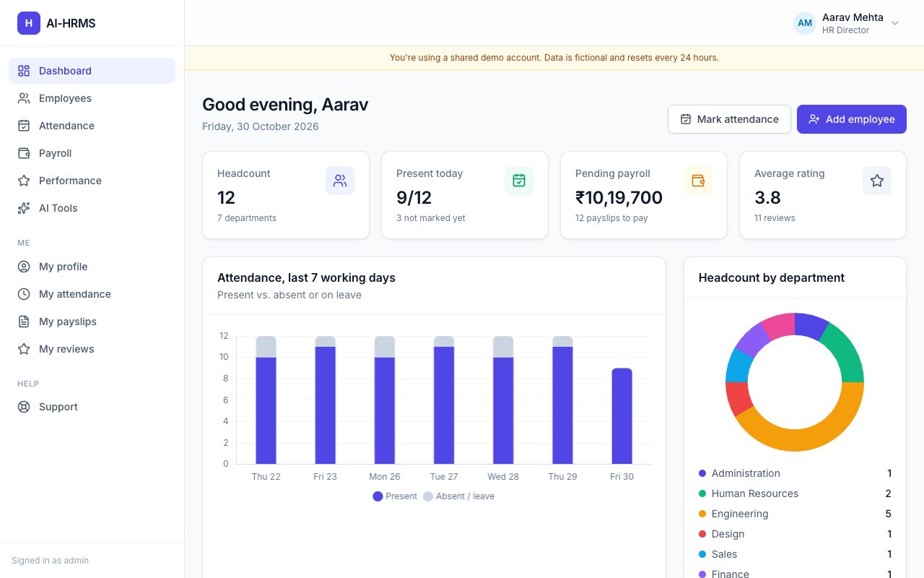Click the Payroll wallet icon in sidebar
The image size is (924, 578).
24,153
